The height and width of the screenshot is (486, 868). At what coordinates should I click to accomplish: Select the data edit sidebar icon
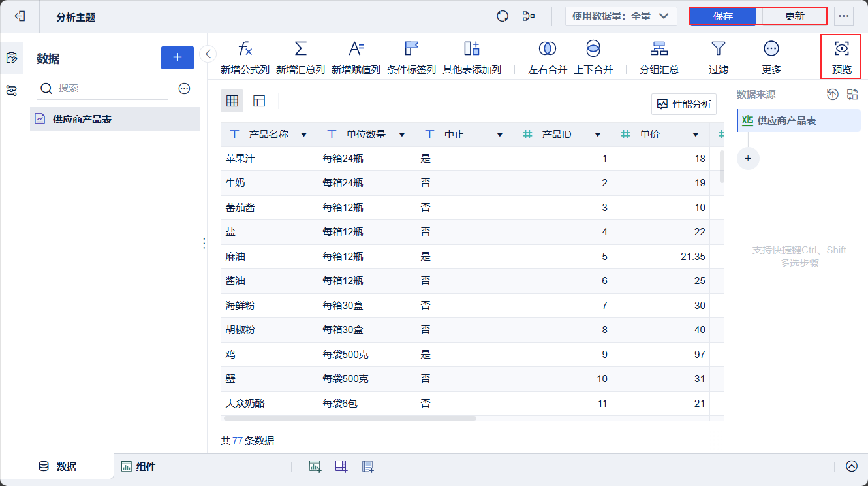click(x=11, y=57)
